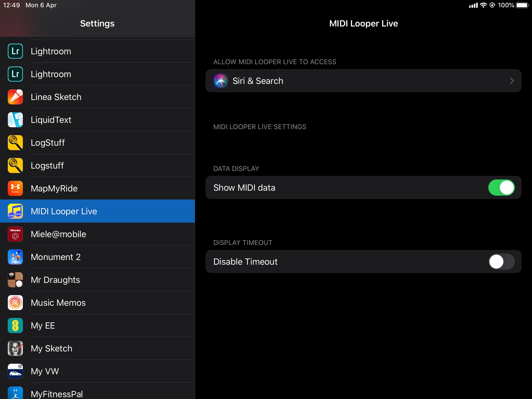Tap the My EE app icon
532x399 pixels.
(15, 325)
